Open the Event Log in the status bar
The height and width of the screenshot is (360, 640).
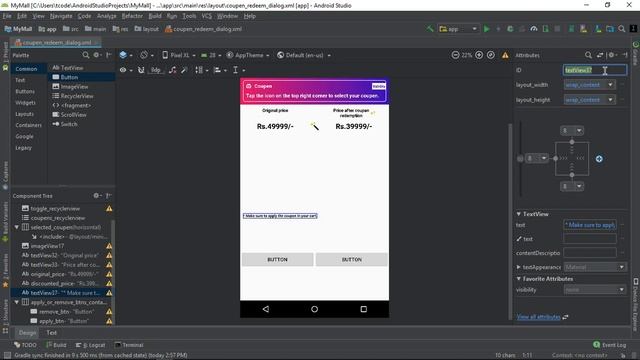(x=609, y=345)
